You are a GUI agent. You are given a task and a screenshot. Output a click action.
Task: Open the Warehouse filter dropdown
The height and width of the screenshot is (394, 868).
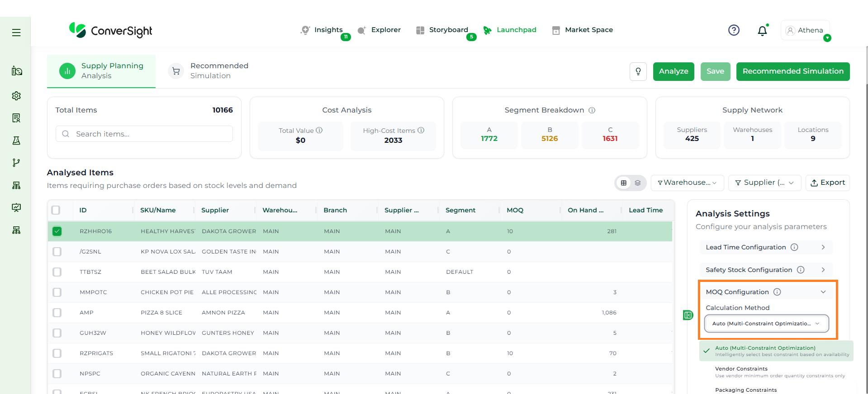[687, 183]
